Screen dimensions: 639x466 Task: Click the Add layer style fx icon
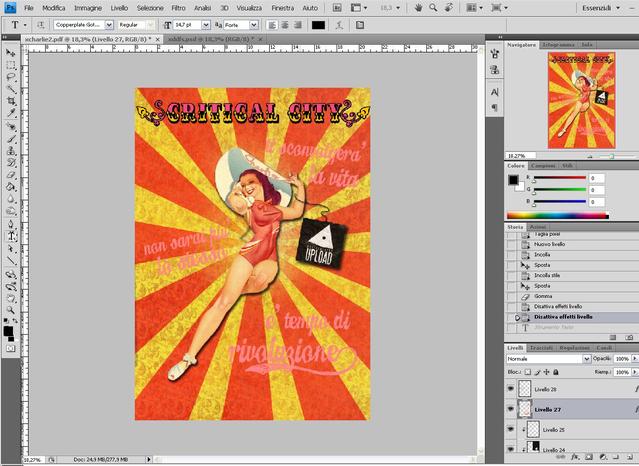pyautogui.click(x=575, y=457)
